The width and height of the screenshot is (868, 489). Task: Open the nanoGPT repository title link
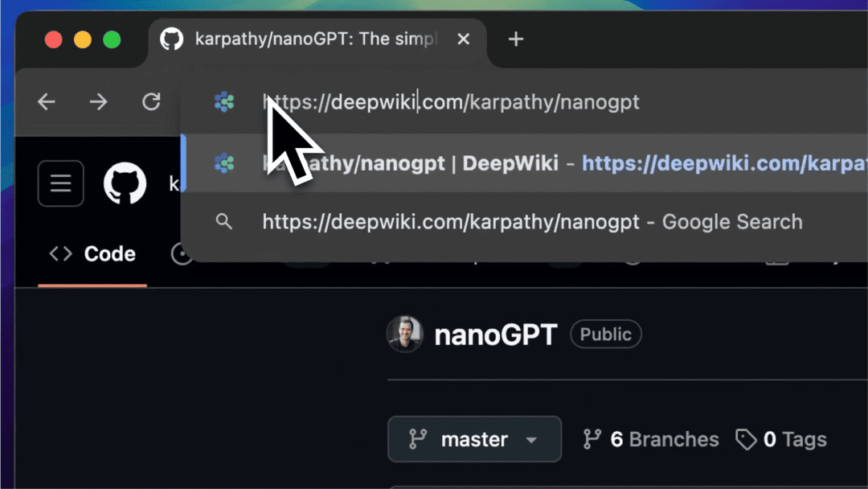pyautogui.click(x=495, y=335)
